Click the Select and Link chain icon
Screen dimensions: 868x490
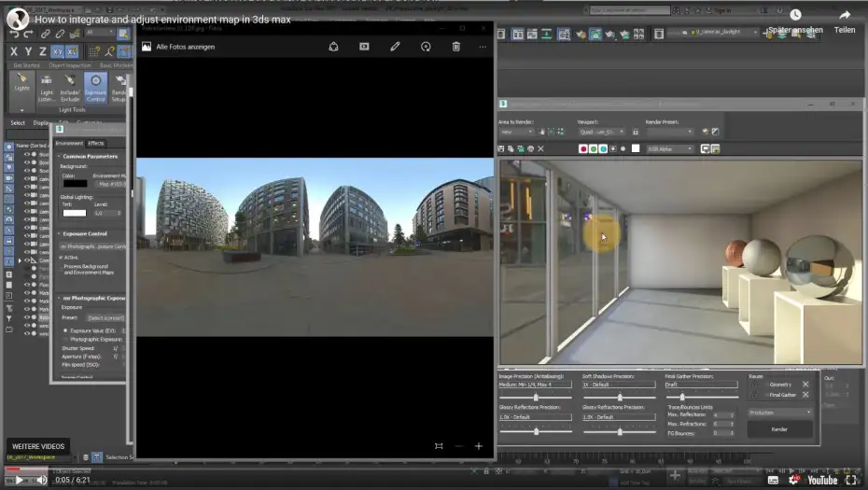[46, 34]
